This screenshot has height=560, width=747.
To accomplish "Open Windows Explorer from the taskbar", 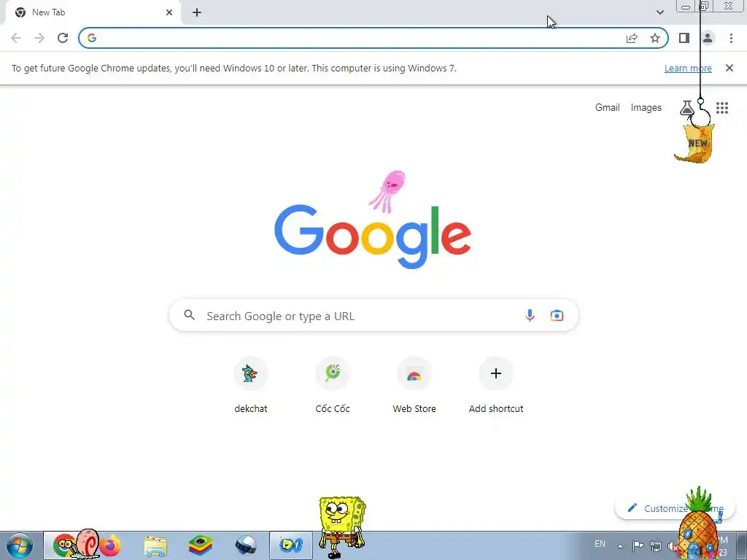I will pos(155,546).
